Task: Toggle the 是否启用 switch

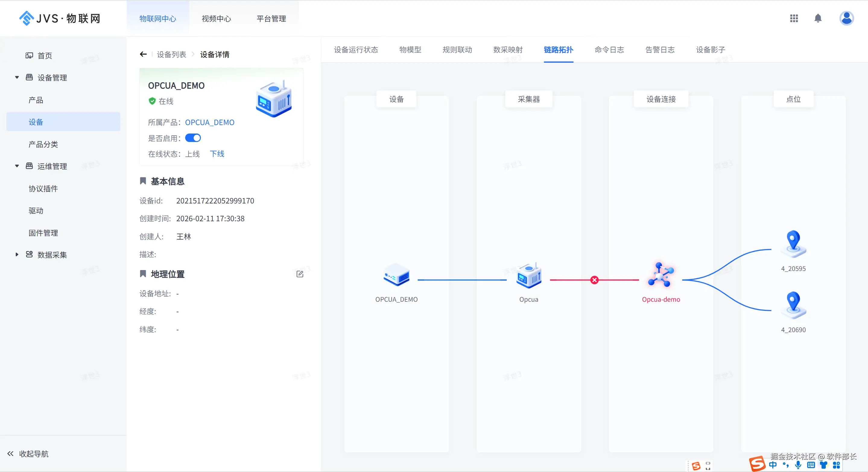Action: (x=193, y=138)
